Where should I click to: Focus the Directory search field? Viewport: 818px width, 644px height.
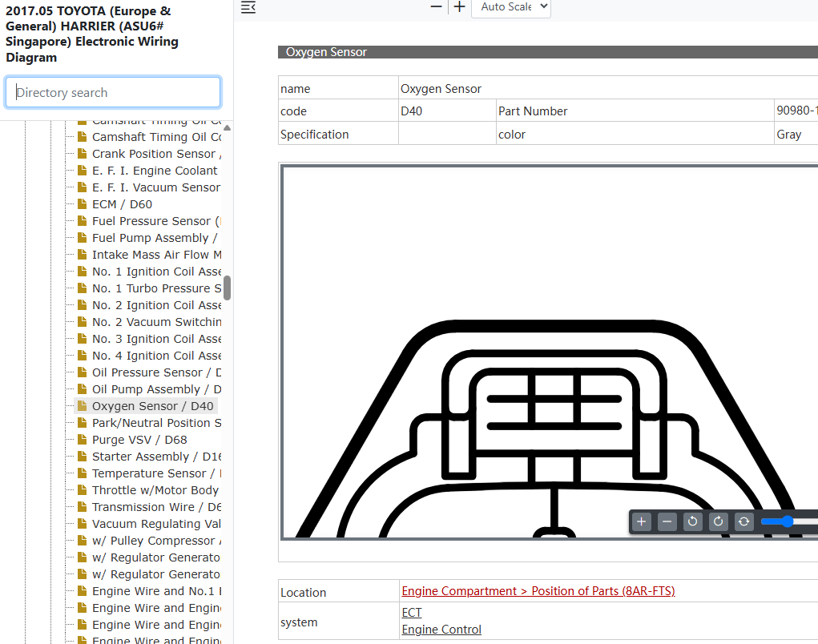click(113, 92)
